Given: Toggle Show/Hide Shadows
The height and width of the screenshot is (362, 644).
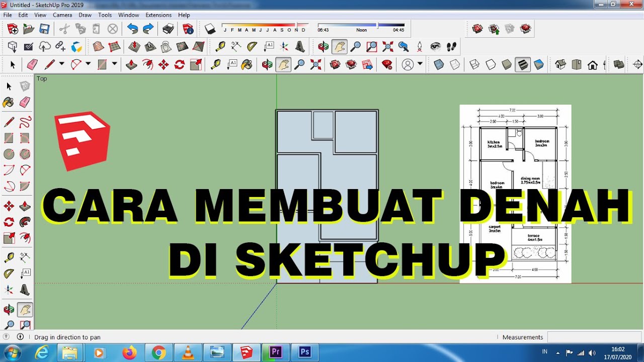Looking at the screenshot, I should (x=210, y=29).
